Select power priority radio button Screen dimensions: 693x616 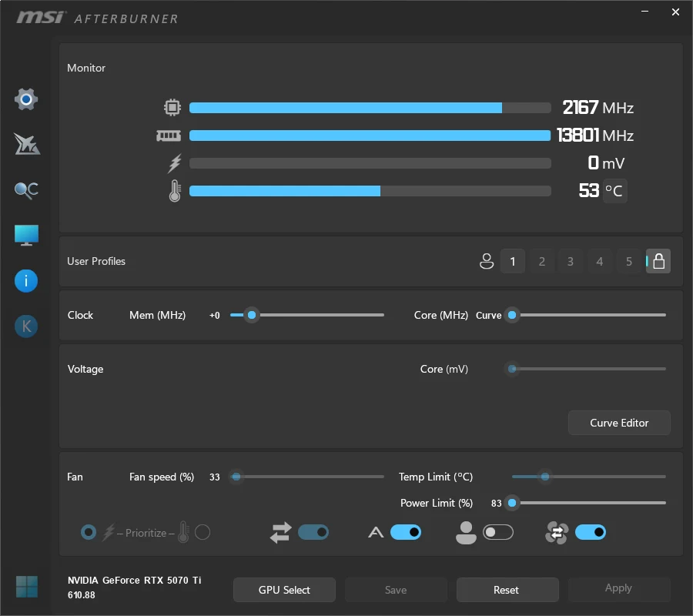(x=89, y=533)
